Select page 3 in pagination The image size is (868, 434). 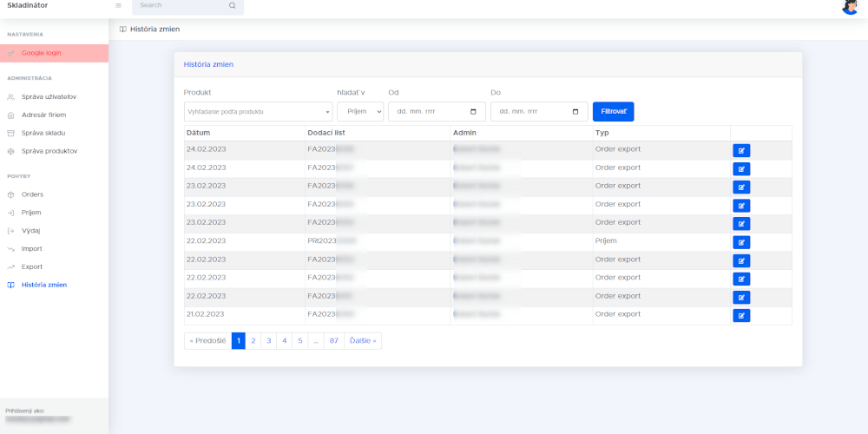point(269,341)
